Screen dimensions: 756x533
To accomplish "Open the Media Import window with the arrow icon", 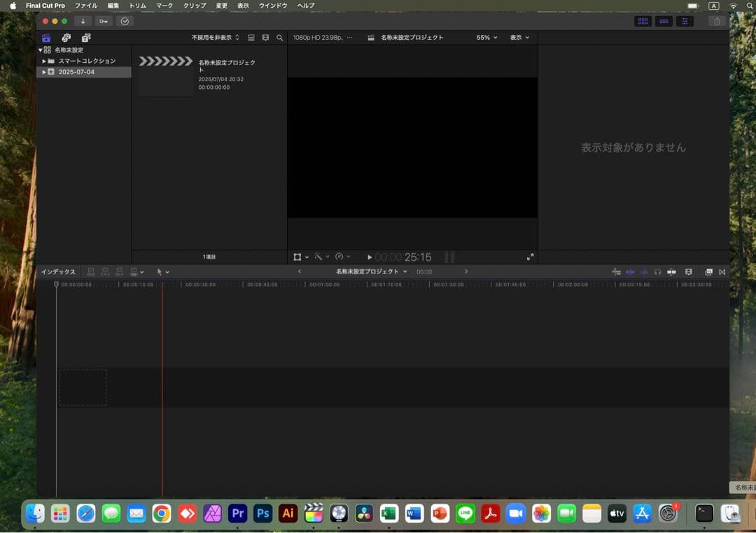I will click(83, 21).
